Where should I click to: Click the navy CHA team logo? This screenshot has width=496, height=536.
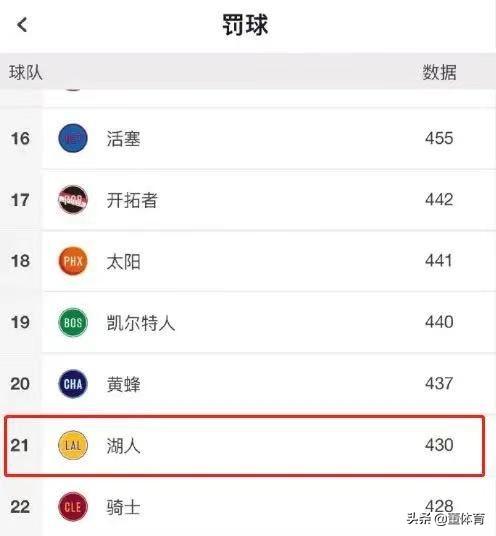[73, 384]
